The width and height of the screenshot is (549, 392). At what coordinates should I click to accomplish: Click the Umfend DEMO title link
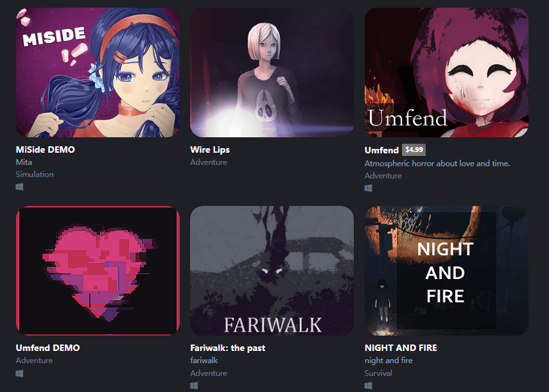point(48,348)
